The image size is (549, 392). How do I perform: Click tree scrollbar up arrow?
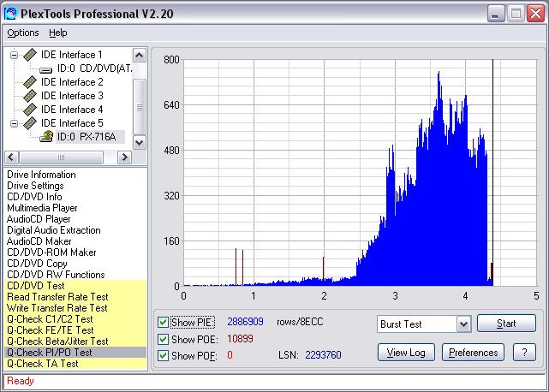tap(140, 56)
